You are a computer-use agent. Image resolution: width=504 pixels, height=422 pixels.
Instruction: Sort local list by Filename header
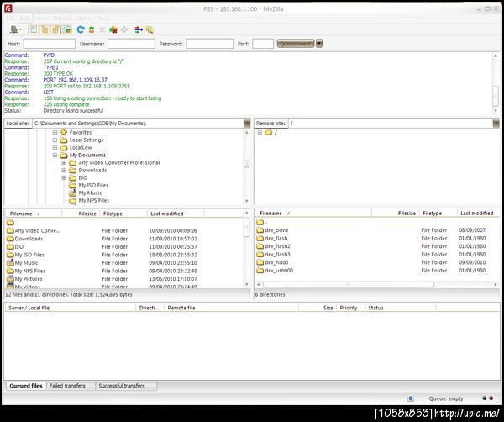pyautogui.click(x=34, y=214)
